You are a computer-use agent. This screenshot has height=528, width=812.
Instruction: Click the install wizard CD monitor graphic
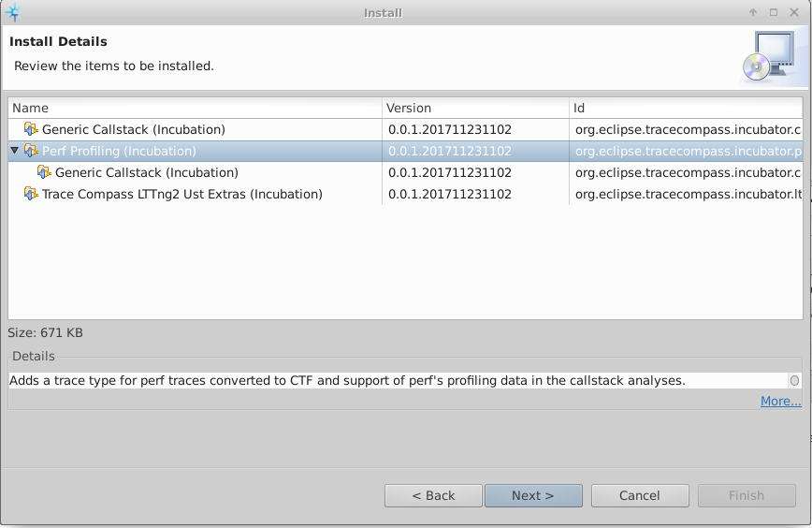[768, 56]
